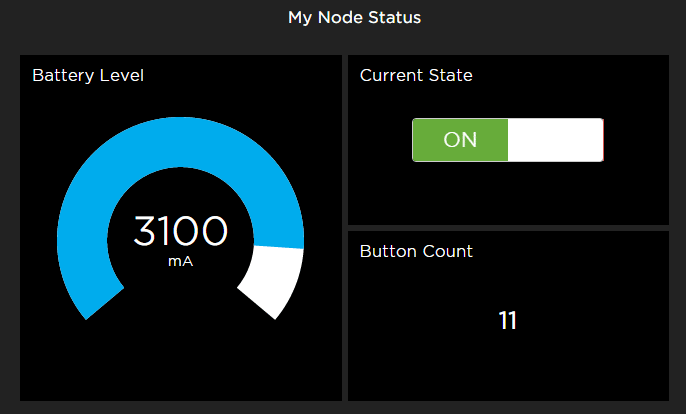Image resolution: width=686 pixels, height=414 pixels.
Task: Click the left starting tip of gauge arc
Action: pyautogui.click(x=104, y=303)
